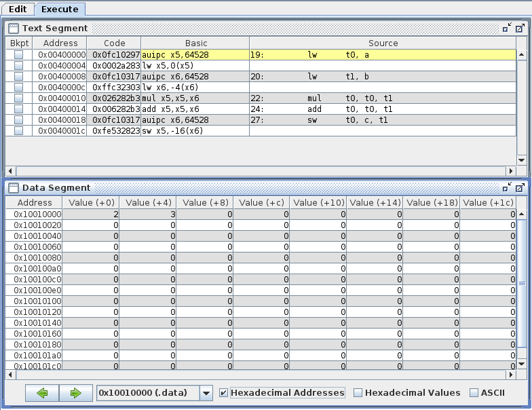Click the Text Segment Address column header
Viewport: 532px width, 410px height.
coord(60,43)
